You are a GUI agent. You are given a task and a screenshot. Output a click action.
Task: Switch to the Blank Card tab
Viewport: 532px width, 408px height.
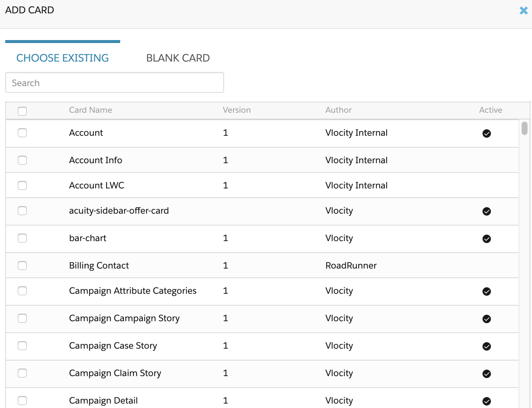(178, 58)
